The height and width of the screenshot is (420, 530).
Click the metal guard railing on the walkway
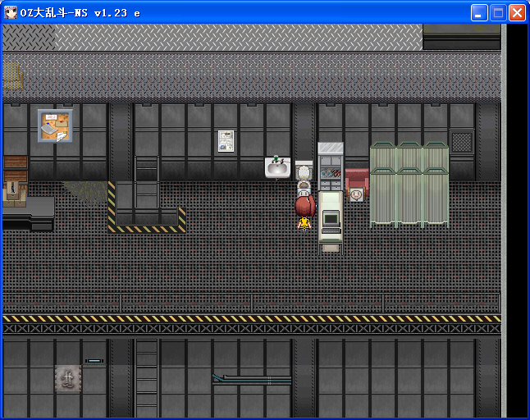252,304
